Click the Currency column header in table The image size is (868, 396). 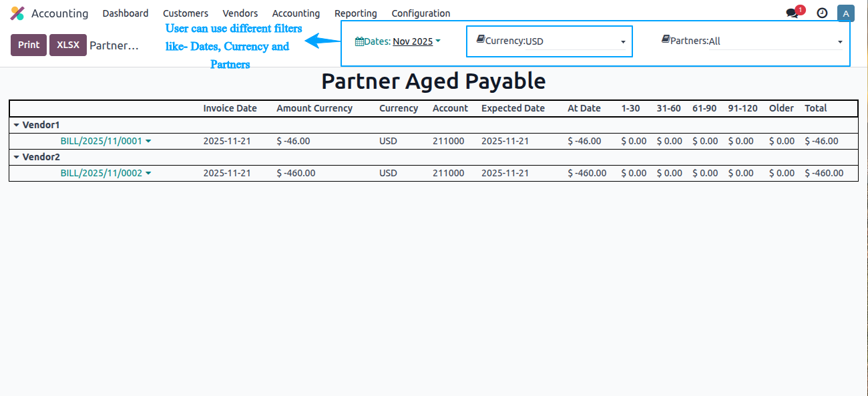pyautogui.click(x=399, y=108)
